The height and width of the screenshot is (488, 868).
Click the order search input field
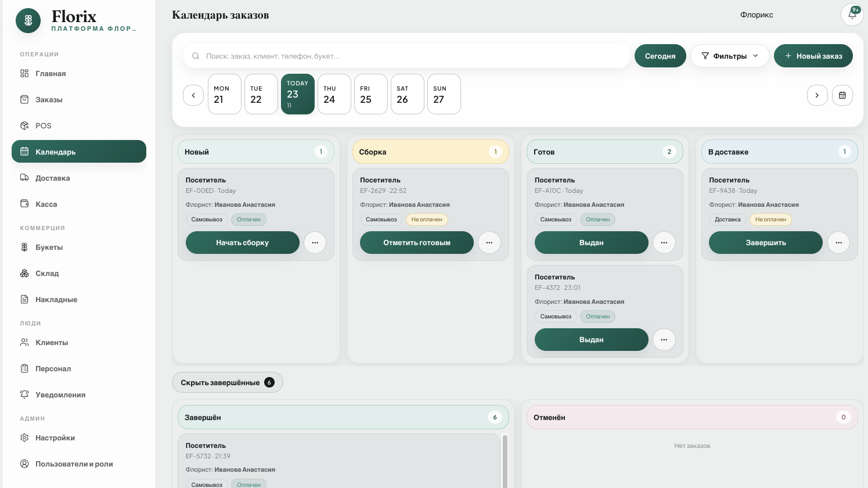406,56
